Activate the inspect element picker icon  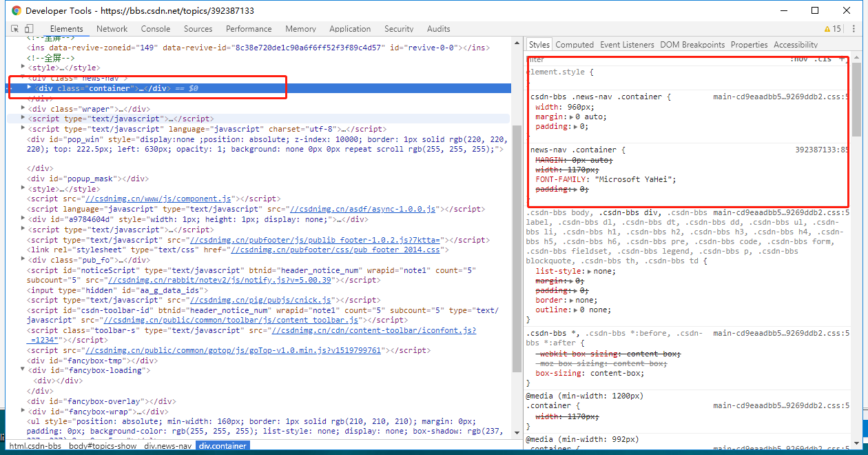[x=14, y=29]
